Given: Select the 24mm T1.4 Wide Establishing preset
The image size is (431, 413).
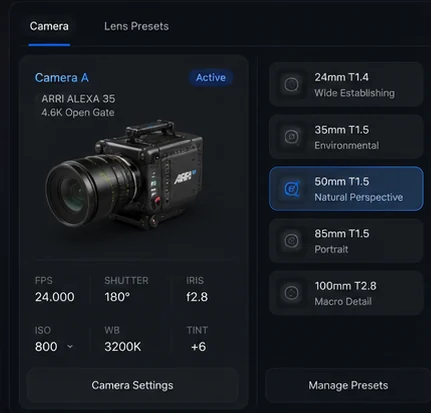Looking at the screenshot, I should 346,84.
